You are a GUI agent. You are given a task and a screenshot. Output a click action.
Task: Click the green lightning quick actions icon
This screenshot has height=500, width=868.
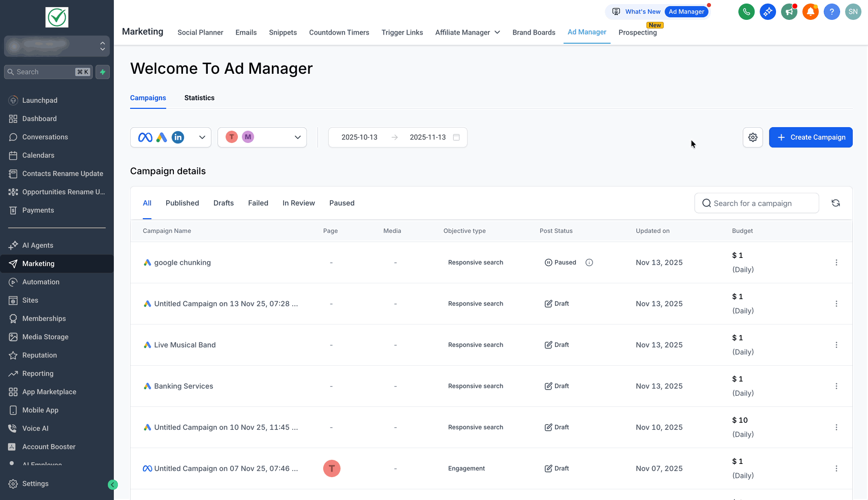pyautogui.click(x=103, y=72)
